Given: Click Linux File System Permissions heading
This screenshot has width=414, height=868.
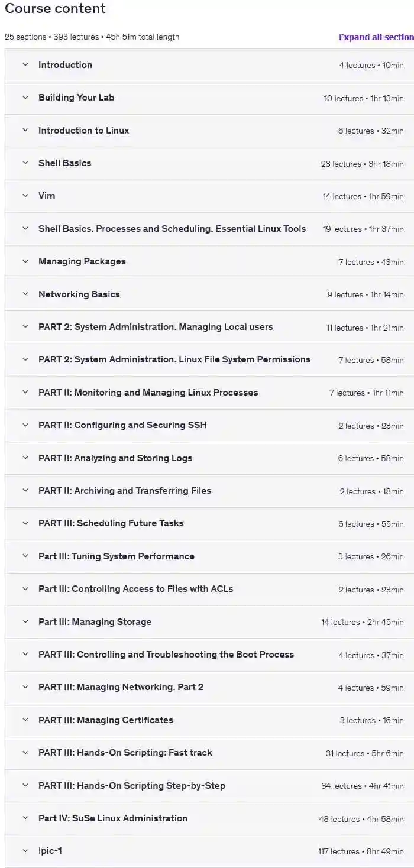Looking at the screenshot, I should (x=174, y=359).
